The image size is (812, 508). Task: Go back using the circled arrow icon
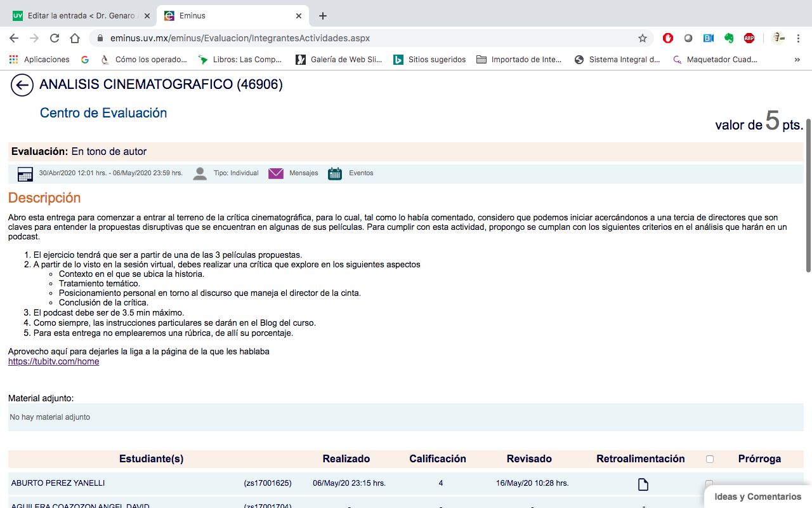[x=22, y=85]
